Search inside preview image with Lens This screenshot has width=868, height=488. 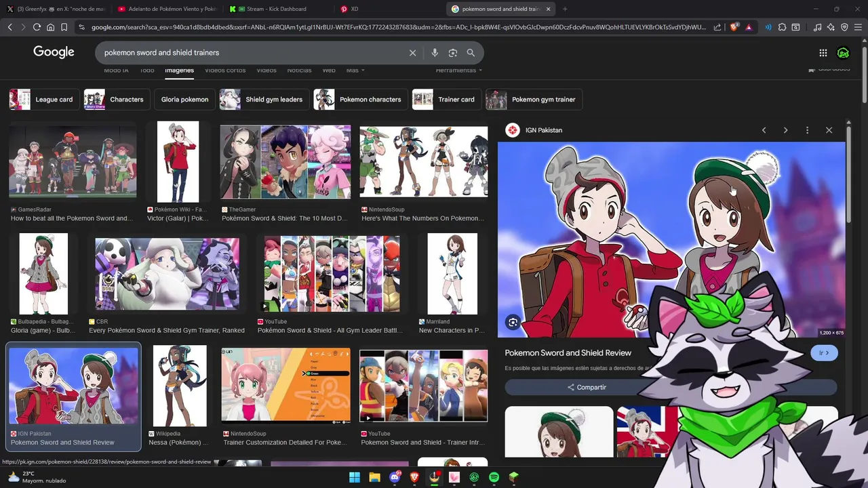pos(513,323)
